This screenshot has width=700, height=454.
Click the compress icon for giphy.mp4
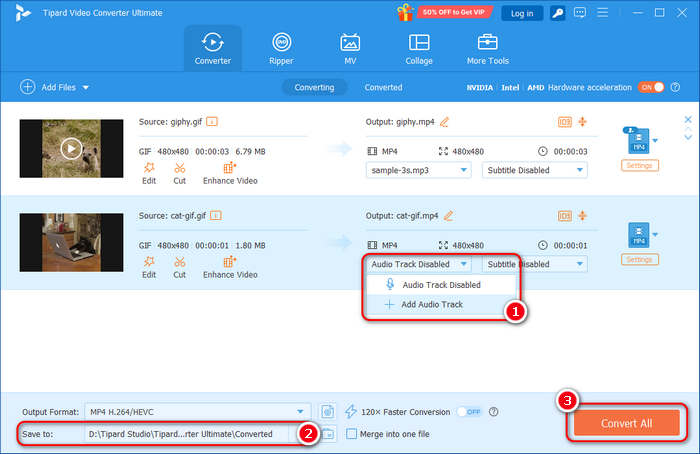click(583, 122)
